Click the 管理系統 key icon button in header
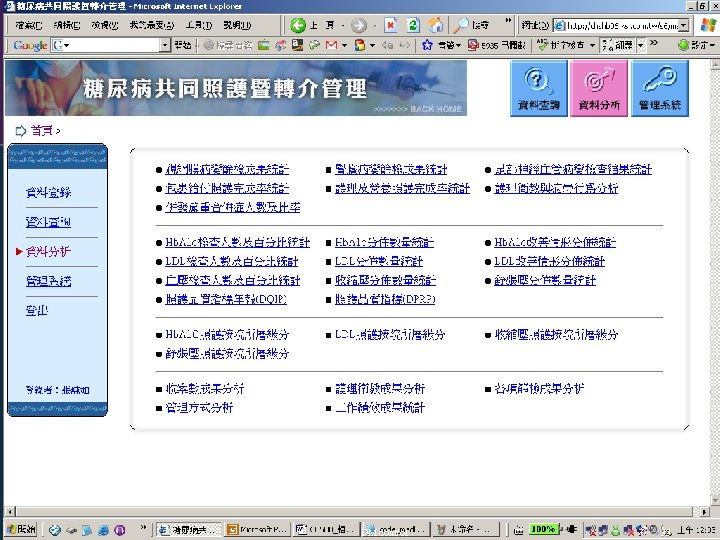This screenshot has height=540, width=720. click(660, 88)
